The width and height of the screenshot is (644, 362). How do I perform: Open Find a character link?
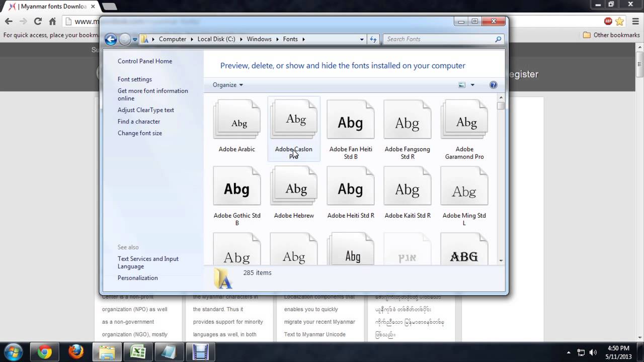139,122
